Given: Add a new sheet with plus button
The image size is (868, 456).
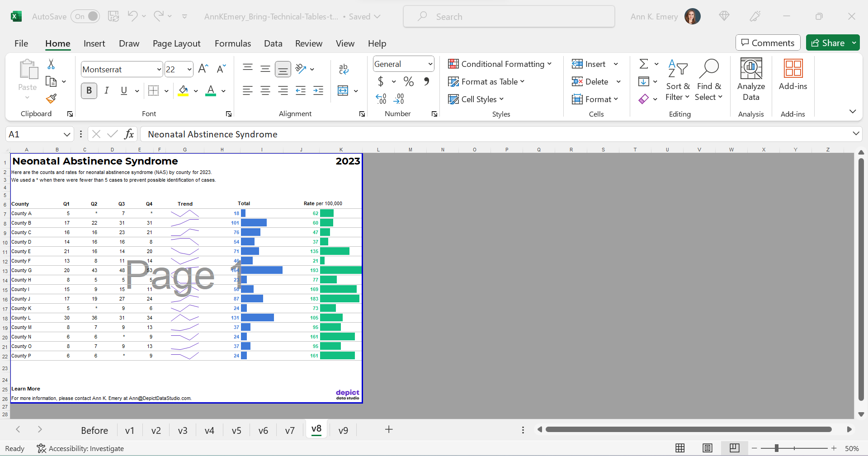Looking at the screenshot, I should [x=388, y=429].
